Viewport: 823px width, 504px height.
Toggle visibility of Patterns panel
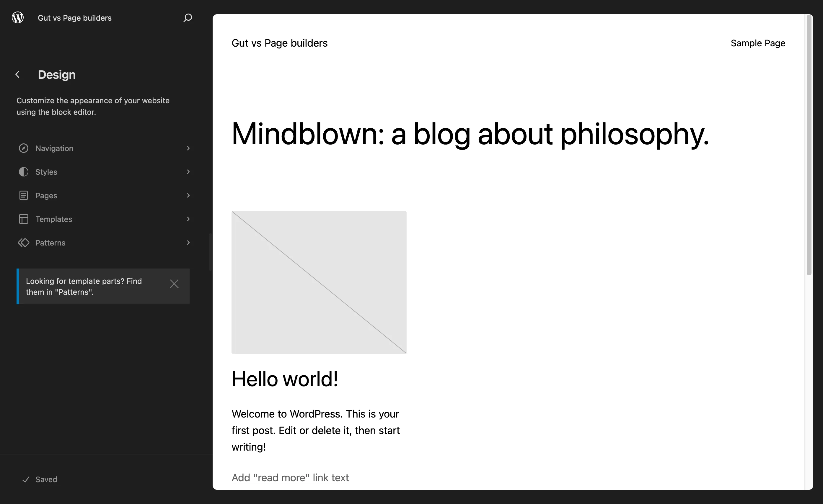pyautogui.click(x=188, y=243)
